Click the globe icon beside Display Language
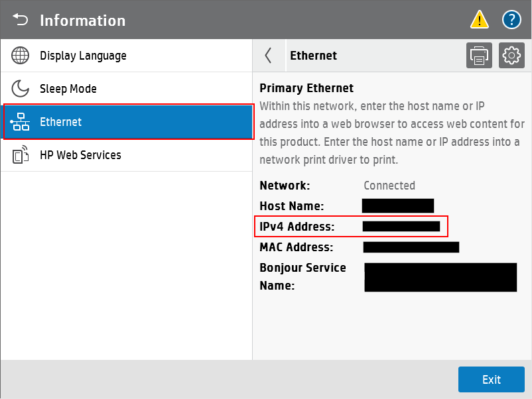532x399 pixels. tap(21, 56)
